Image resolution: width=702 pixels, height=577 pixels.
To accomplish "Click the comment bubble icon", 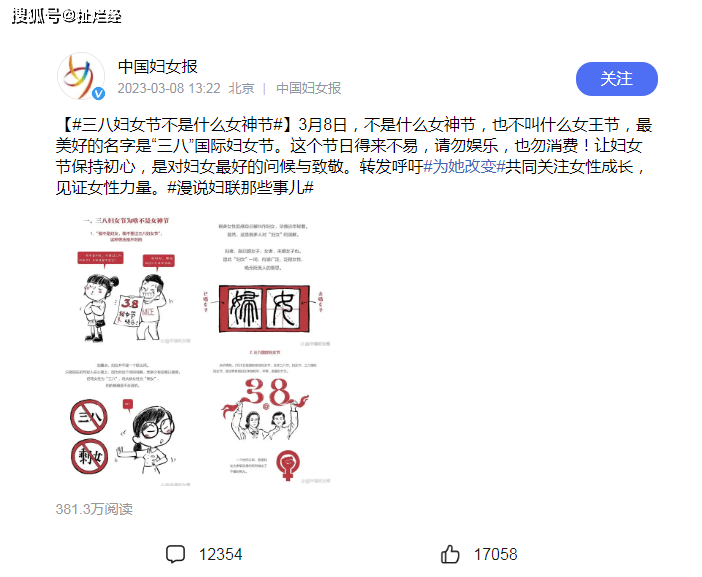I will (175, 554).
